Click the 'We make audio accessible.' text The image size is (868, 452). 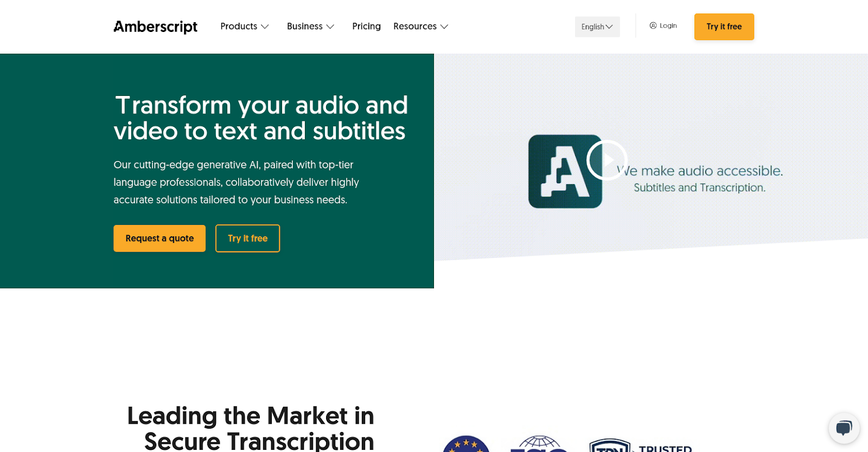(700, 171)
